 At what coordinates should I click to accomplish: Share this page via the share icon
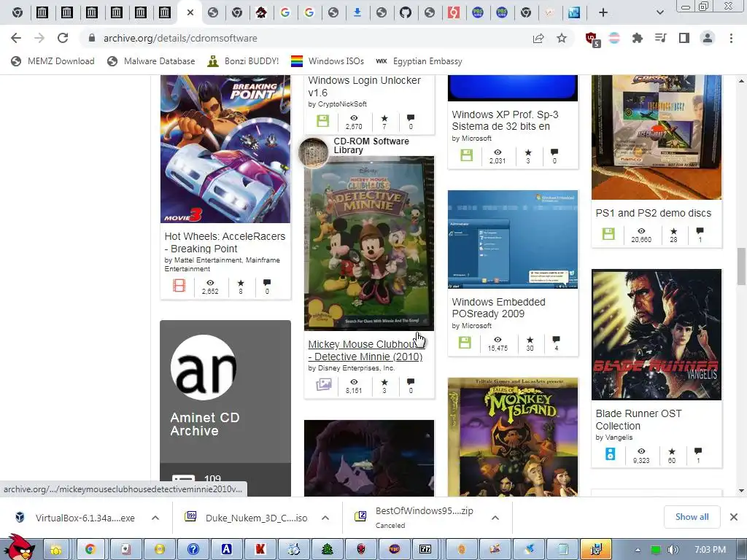[x=538, y=38]
